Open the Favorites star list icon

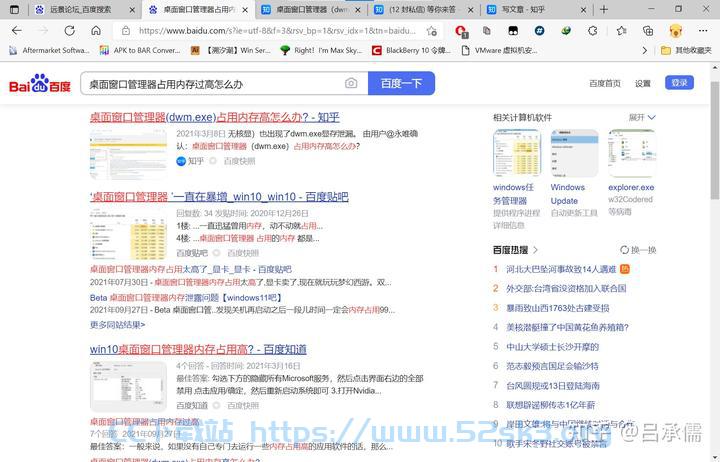[x=621, y=31]
